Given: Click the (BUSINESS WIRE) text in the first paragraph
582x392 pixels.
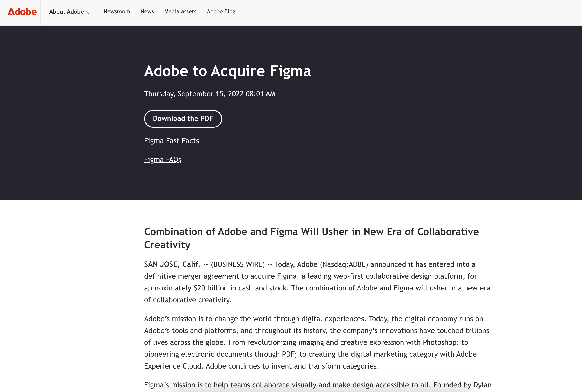Looking at the screenshot, I should (x=238, y=264).
